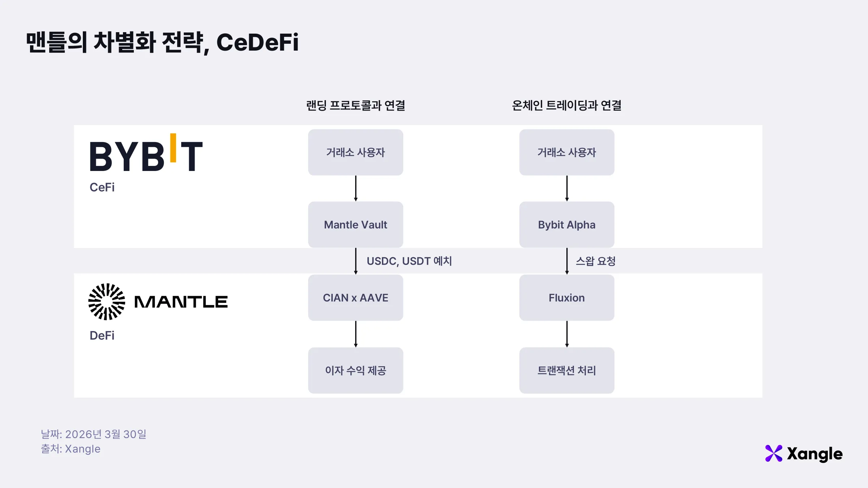This screenshot has height=488, width=868.
Task: Click the purple Xangle X icon
Action: (774, 453)
